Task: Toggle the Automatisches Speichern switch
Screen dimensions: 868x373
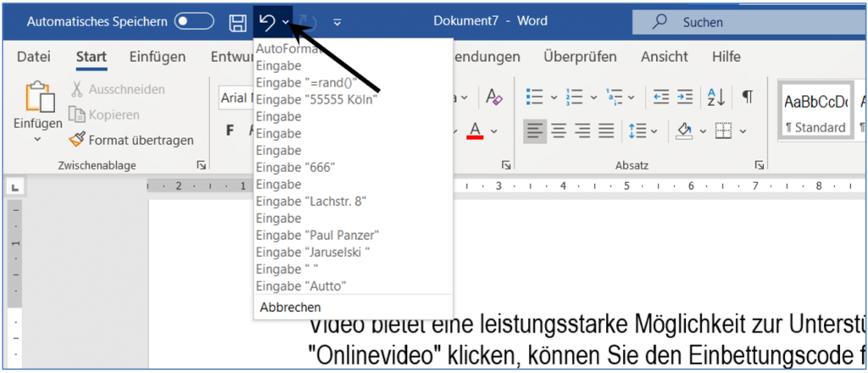Action: pos(193,23)
